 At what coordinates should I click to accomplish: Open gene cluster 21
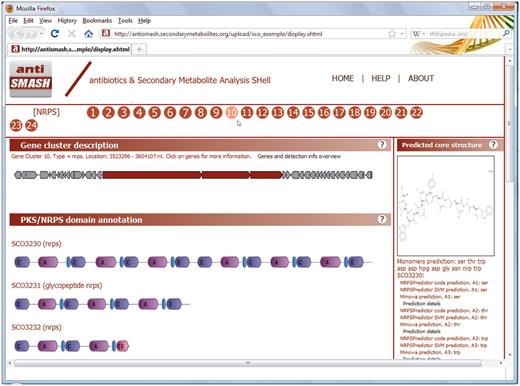click(401, 113)
